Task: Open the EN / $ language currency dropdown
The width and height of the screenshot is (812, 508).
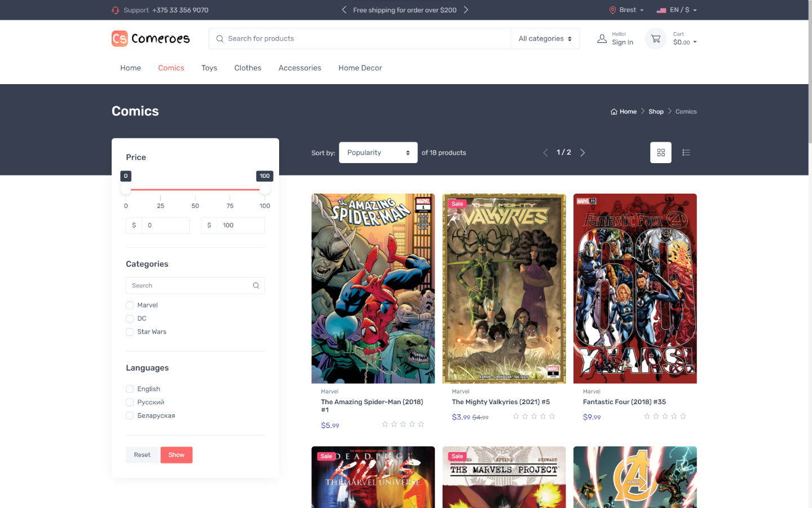Action: [677, 10]
